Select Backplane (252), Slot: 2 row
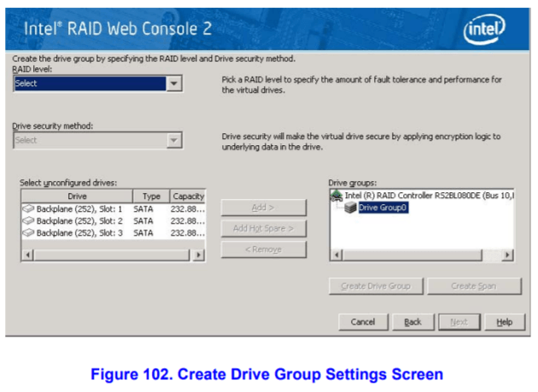Image resolution: width=538 pixels, height=392 pixels. click(x=114, y=221)
